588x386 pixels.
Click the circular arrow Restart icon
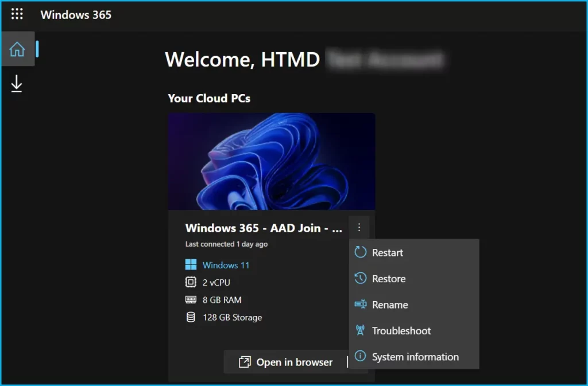point(360,252)
